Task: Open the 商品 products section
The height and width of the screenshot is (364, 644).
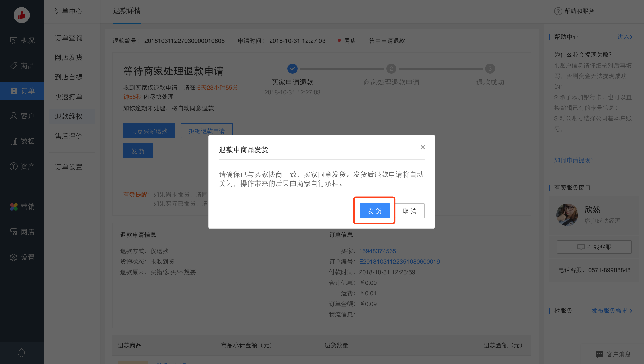Action: point(22,66)
